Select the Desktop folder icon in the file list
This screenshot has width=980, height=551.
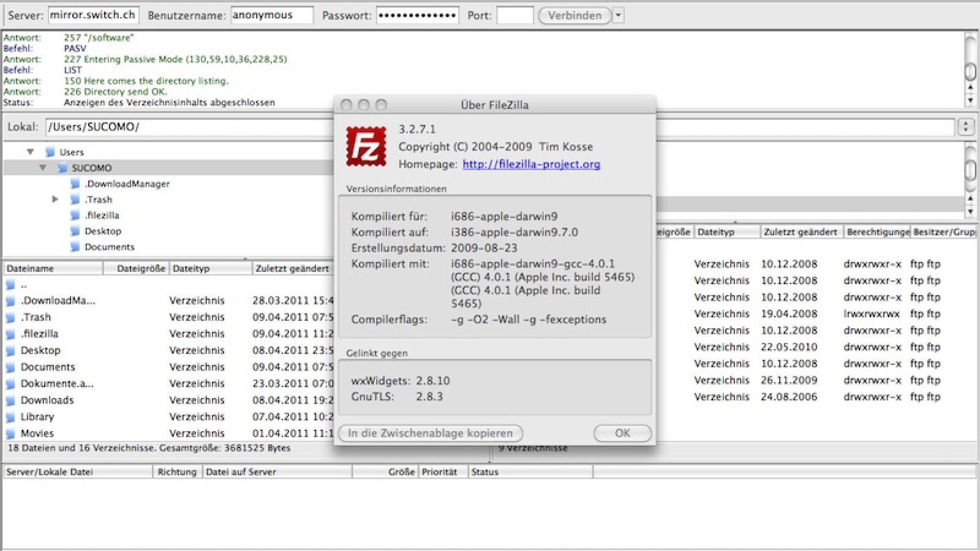pos(10,351)
